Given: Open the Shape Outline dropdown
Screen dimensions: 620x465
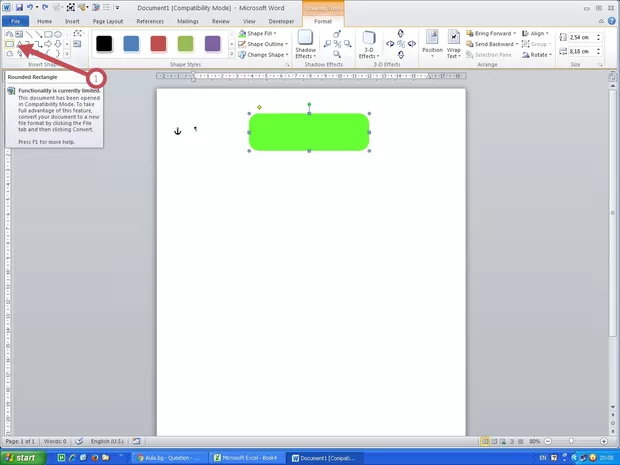Looking at the screenshot, I should pyautogui.click(x=263, y=44).
